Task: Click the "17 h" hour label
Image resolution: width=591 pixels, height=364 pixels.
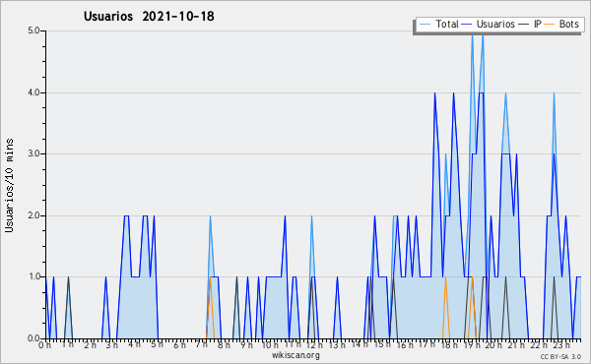Action: tap(427, 344)
